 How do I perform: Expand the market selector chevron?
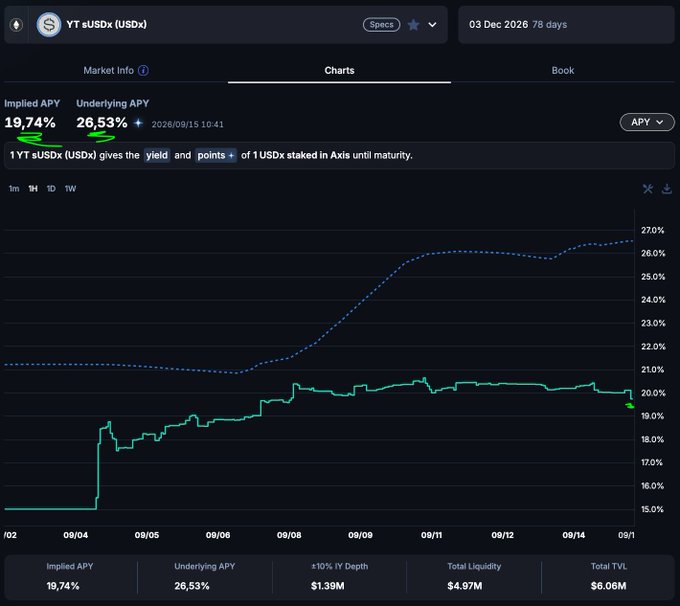pyautogui.click(x=432, y=25)
